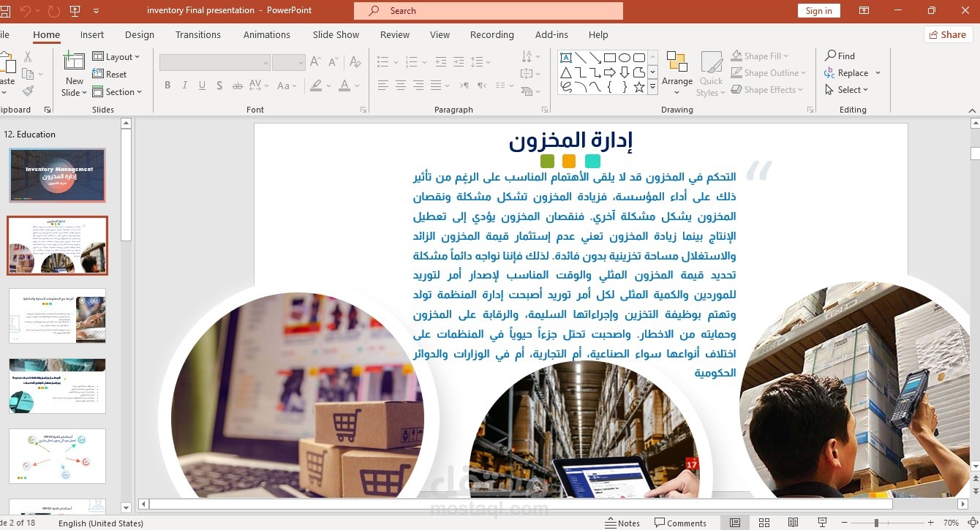This screenshot has width=980, height=530.
Task: Open the Arrange options
Action: click(x=676, y=72)
